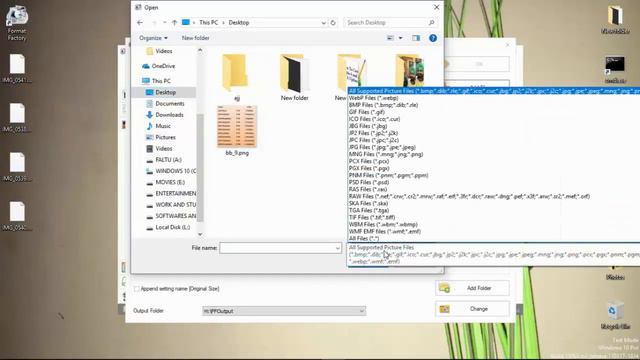Toggle the preview pane icon
Screen dimensions: 640x360
[416, 38]
